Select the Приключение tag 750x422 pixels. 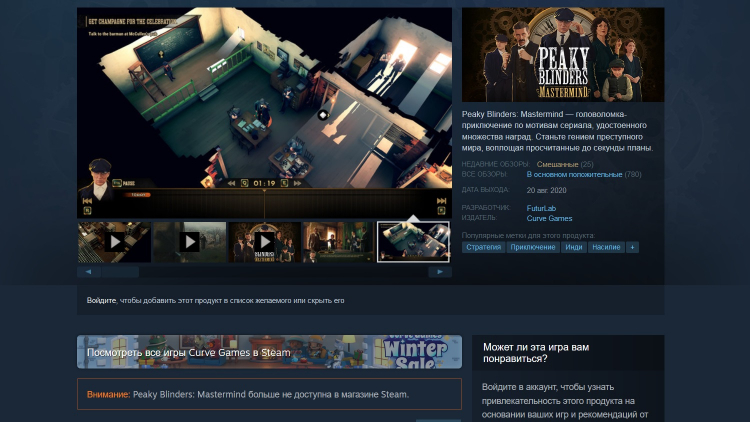[x=532, y=247]
